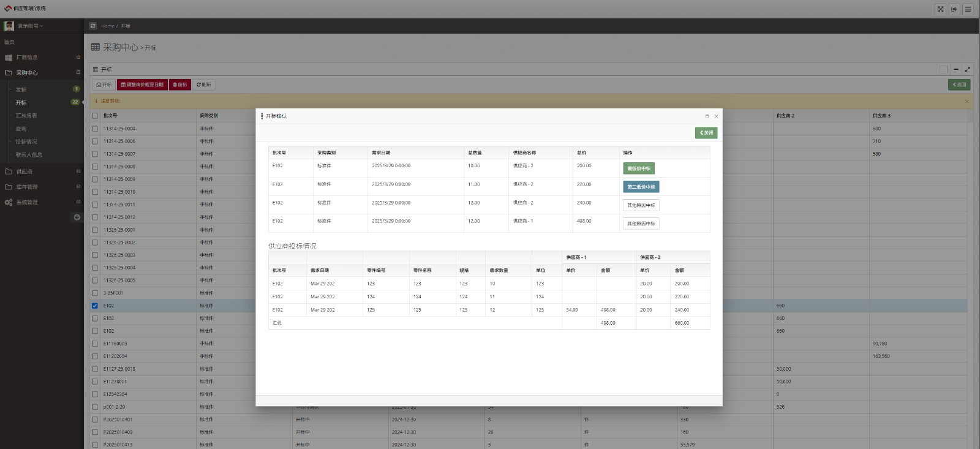The width and height of the screenshot is (980, 449).
Task: Expand the 供应商 sidebar menu
Action: coord(24,172)
